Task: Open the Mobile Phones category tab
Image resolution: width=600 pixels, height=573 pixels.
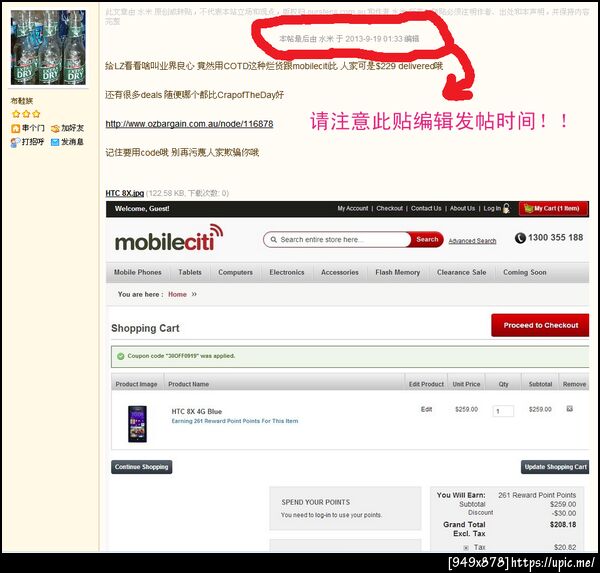Action: (x=138, y=273)
